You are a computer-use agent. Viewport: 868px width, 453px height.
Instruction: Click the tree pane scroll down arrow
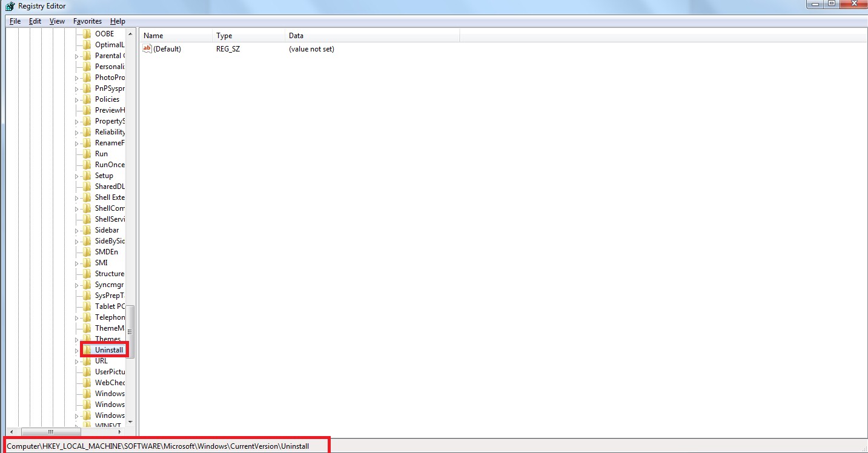[x=130, y=422]
